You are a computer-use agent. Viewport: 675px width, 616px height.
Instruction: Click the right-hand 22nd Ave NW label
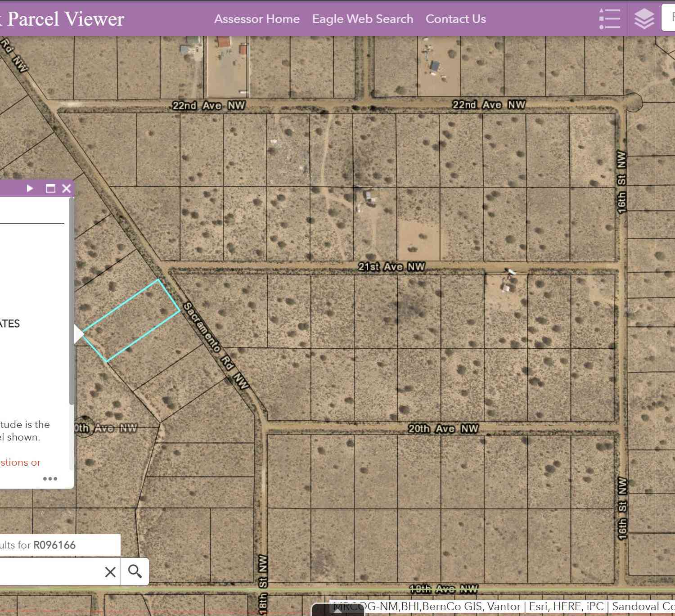[489, 105]
